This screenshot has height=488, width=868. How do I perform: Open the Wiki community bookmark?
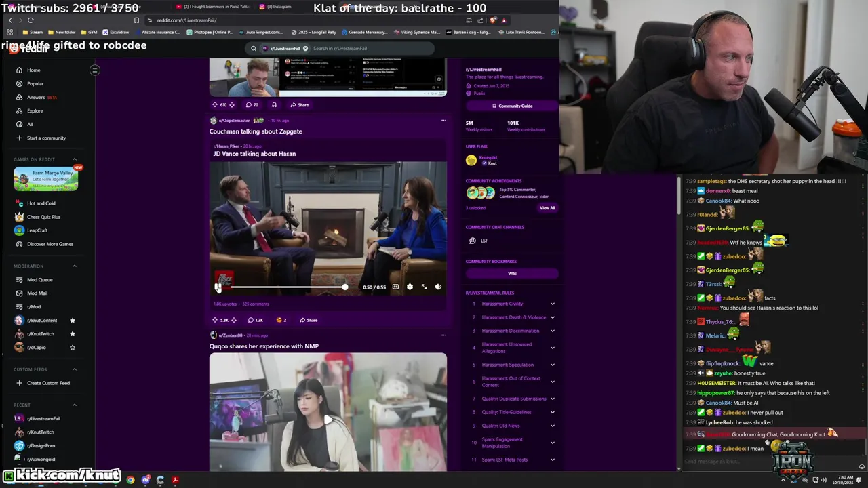(512, 274)
